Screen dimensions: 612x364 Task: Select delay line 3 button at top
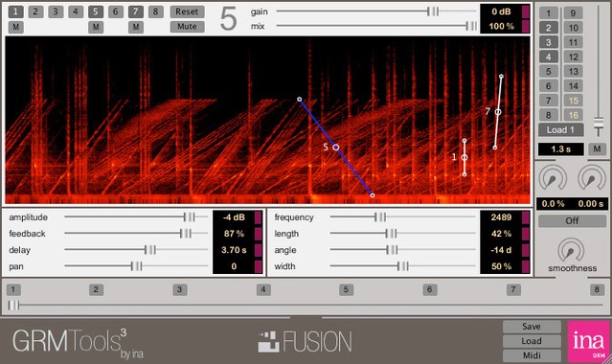[x=56, y=11]
